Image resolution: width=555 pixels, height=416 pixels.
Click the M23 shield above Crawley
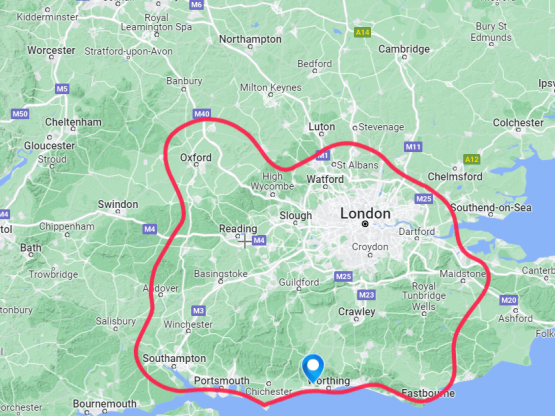(366, 295)
